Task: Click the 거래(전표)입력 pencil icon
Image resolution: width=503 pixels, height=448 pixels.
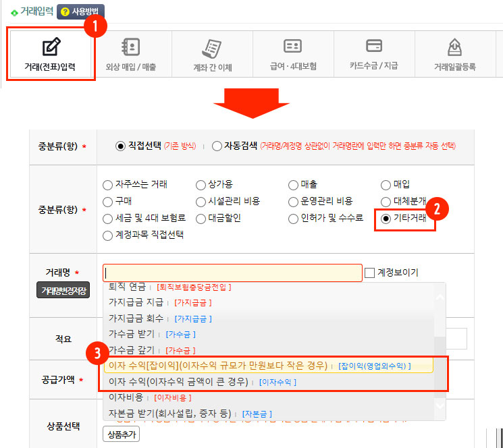Action: tap(49, 48)
